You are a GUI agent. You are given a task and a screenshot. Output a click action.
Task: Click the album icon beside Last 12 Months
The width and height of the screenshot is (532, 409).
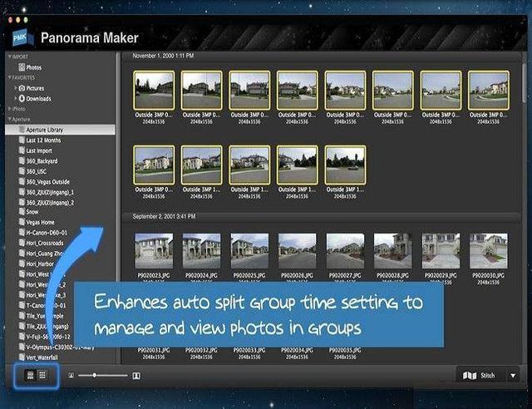22,140
